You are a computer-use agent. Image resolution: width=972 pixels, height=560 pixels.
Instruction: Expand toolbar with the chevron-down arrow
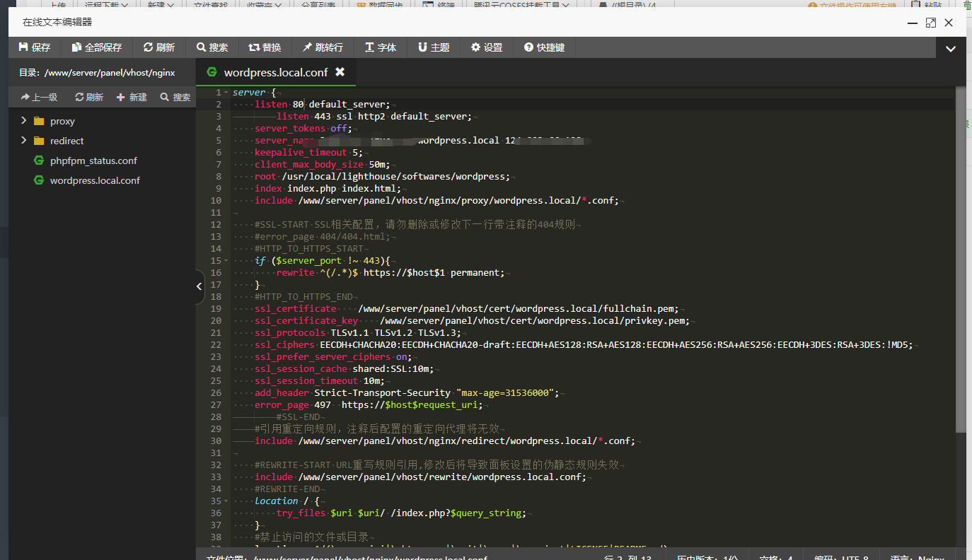(x=951, y=49)
